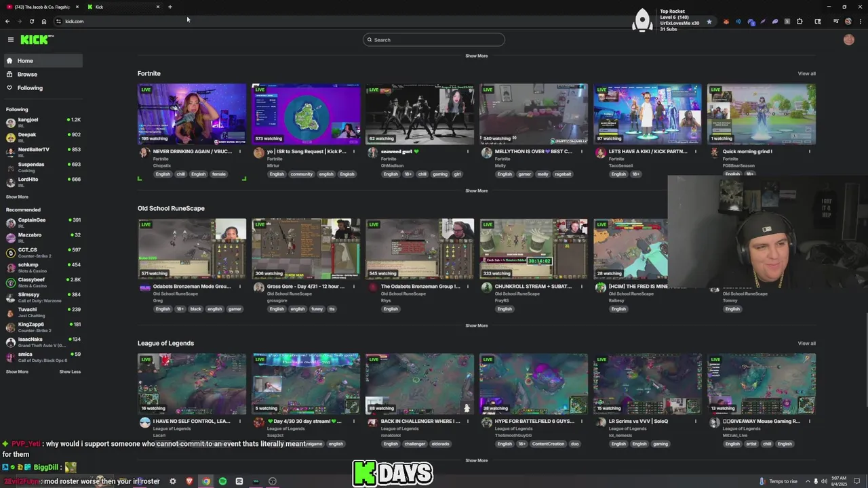Screen dimensions: 868x488
Task: Open options menu for Gross Gore stream
Action: pos(353,286)
